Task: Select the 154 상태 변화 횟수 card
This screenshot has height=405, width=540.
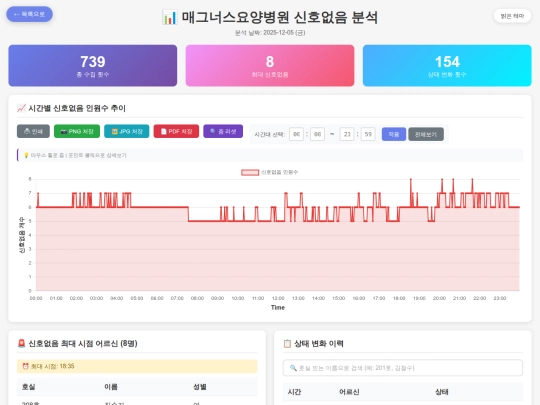Action: (447, 65)
